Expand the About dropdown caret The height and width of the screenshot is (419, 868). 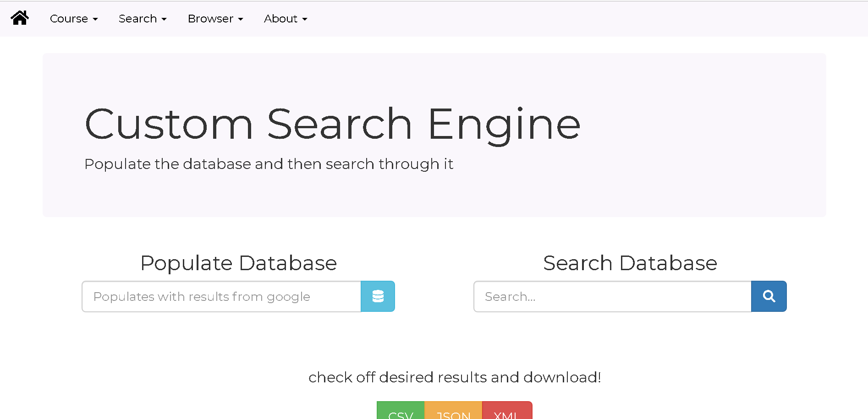point(305,19)
